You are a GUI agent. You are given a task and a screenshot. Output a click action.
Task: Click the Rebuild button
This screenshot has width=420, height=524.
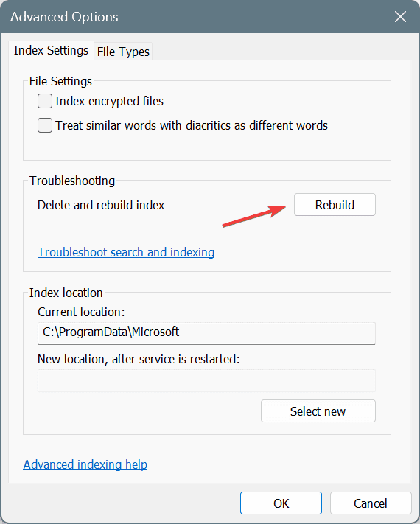(335, 205)
